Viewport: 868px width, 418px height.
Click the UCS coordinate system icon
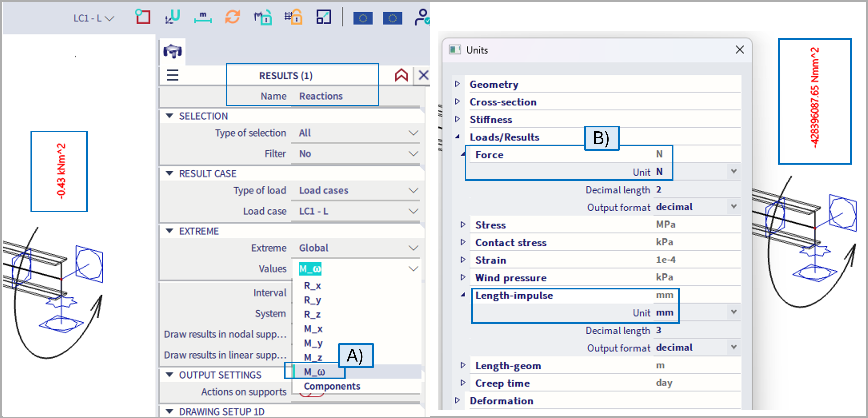pyautogui.click(x=172, y=17)
